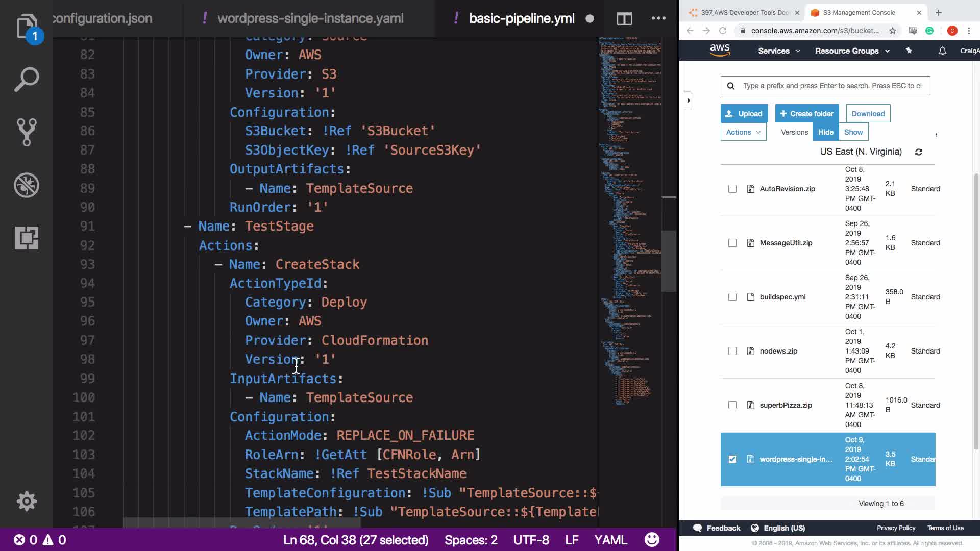Open the Extensions icon

27,238
